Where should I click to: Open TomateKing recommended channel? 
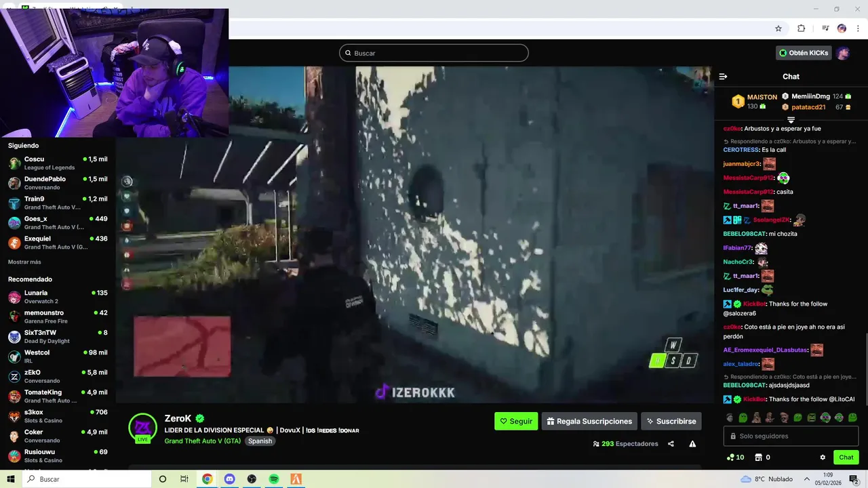click(58, 396)
